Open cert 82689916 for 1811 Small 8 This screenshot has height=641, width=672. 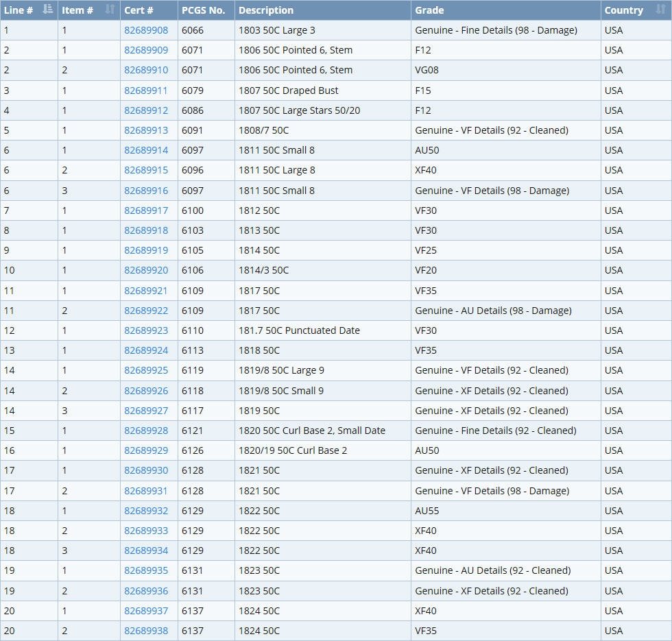coord(146,191)
